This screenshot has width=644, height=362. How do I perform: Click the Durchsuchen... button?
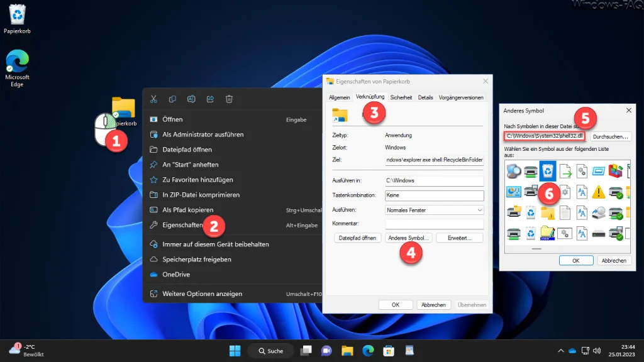(x=610, y=136)
